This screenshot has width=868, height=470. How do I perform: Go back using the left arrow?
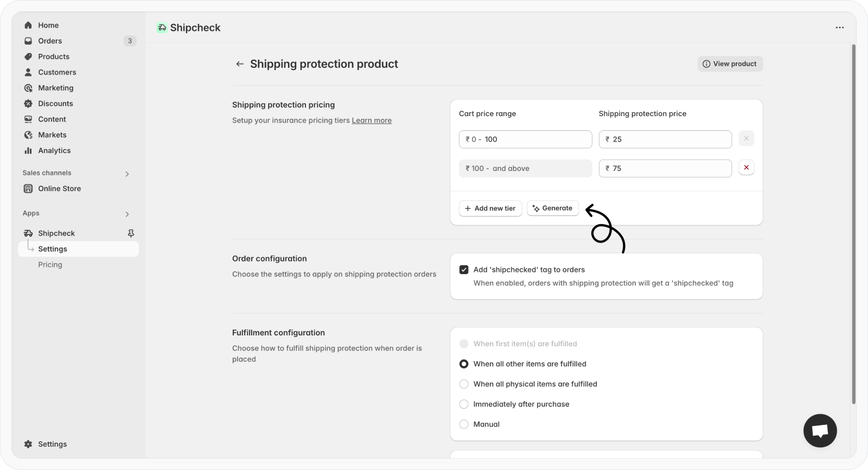(x=240, y=64)
